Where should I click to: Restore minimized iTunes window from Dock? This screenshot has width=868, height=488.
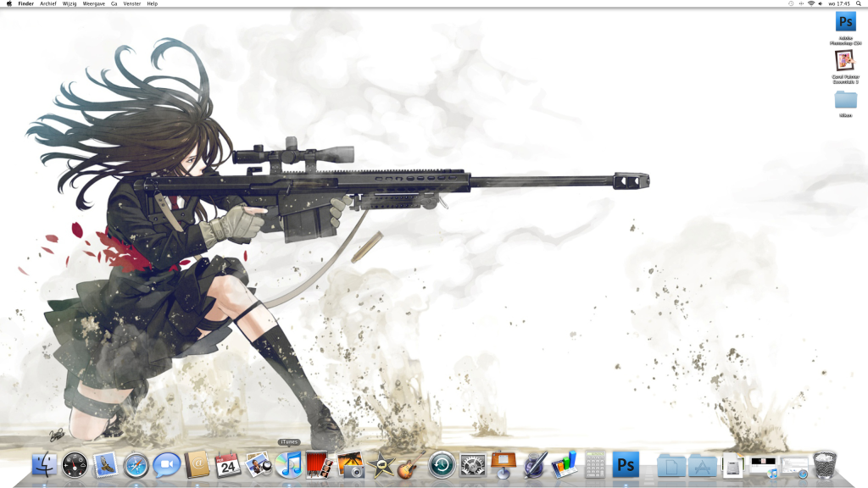(x=764, y=467)
